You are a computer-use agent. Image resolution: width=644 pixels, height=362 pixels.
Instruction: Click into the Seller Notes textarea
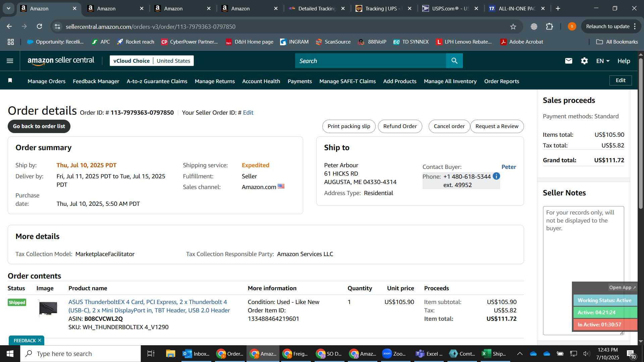pos(583,270)
